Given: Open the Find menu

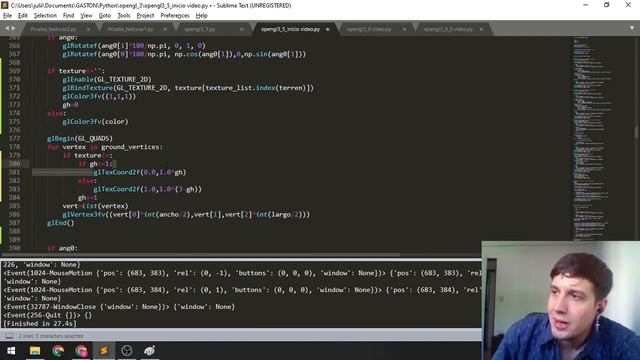Looking at the screenshot, I should (68, 16).
